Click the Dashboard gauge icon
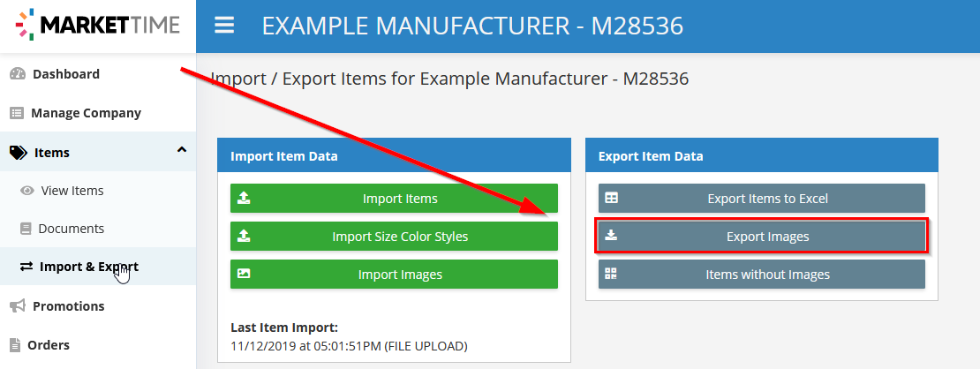The image size is (980, 369). pos(18,74)
